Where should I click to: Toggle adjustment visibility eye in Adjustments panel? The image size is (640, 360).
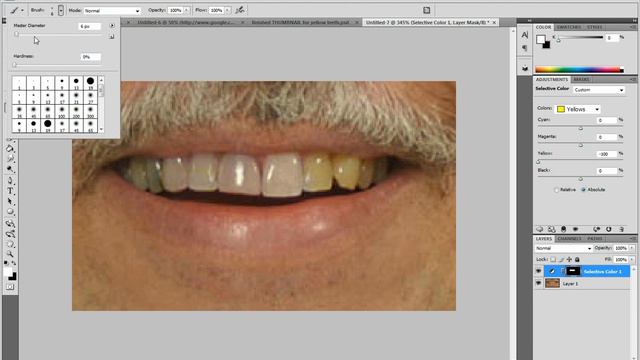(576, 229)
